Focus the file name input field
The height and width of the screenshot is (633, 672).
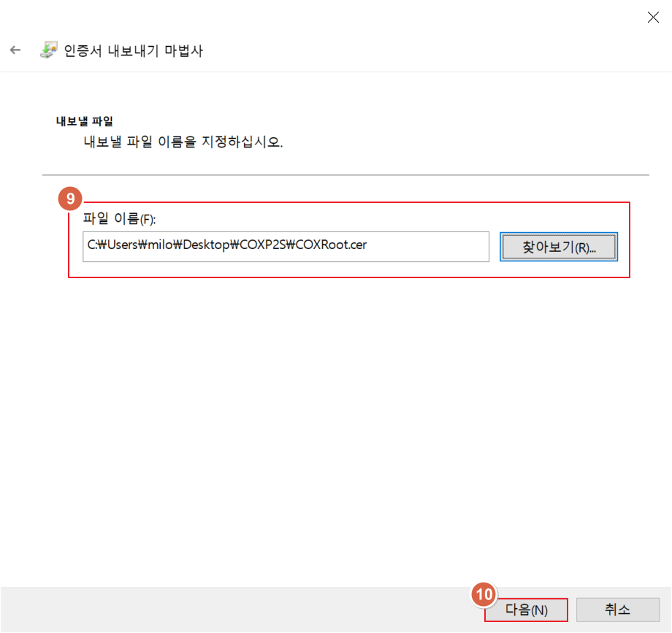[286, 247]
